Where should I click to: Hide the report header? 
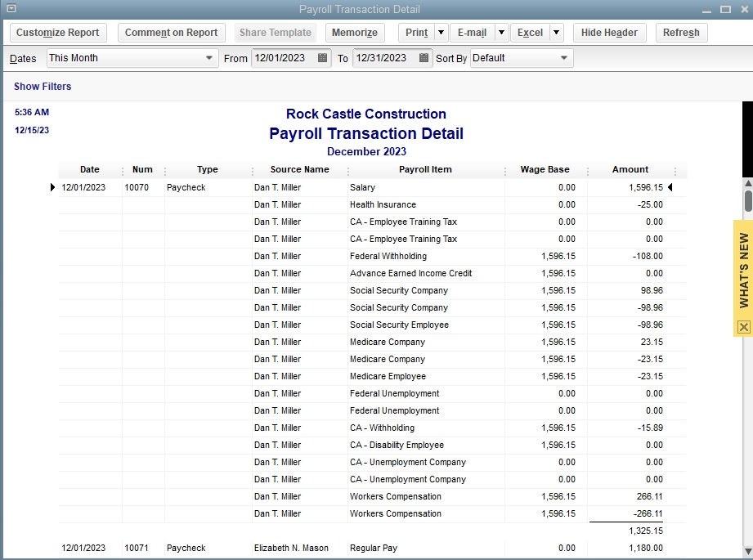pos(609,33)
